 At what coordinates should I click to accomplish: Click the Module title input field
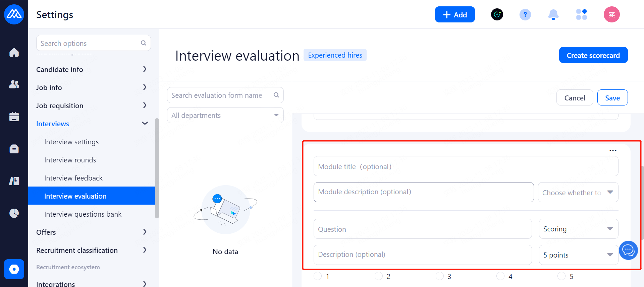466,166
